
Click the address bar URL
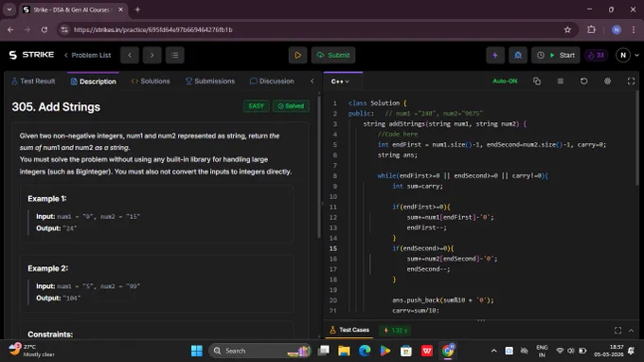pyautogui.click(x=152, y=29)
